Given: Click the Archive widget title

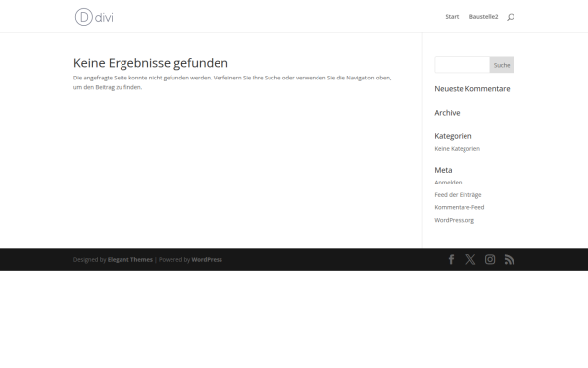Looking at the screenshot, I should (x=447, y=113).
